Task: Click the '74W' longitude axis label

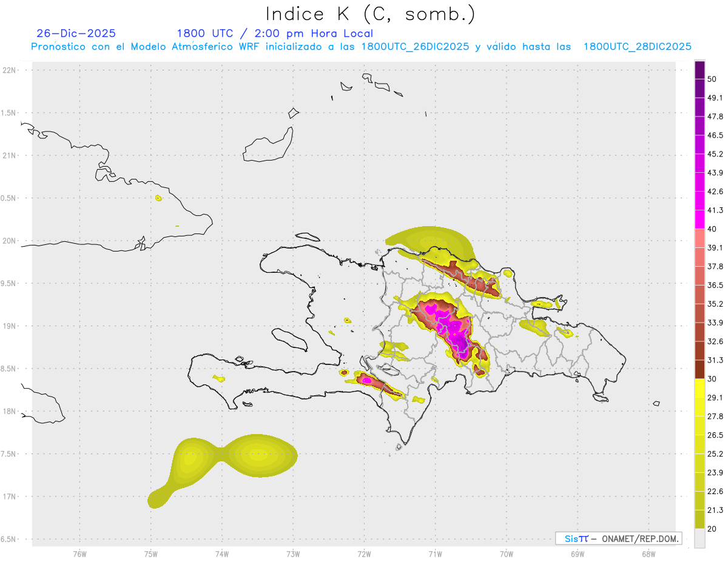Action: click(x=221, y=554)
